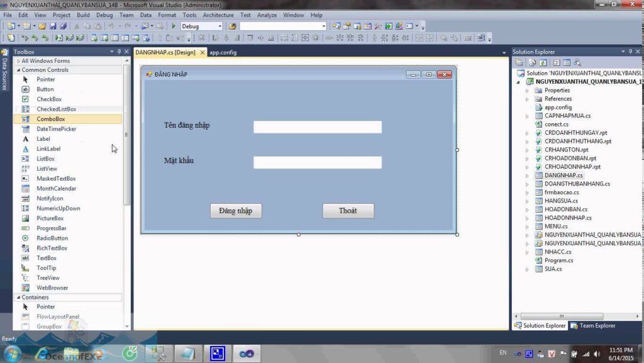Select the ComboBox control in the Toolbox
The image size is (644, 363).
[50, 118]
